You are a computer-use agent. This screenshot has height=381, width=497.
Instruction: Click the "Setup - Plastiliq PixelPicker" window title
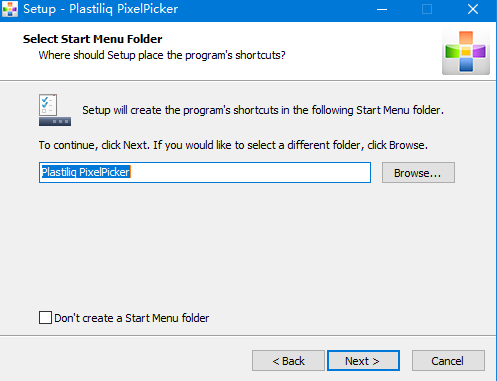point(101,9)
